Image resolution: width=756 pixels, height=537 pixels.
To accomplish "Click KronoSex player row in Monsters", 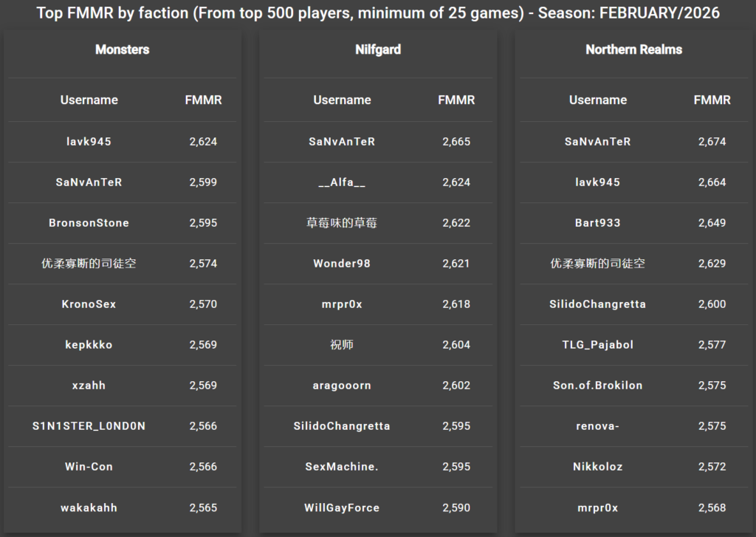I will pyautogui.click(x=89, y=304).
